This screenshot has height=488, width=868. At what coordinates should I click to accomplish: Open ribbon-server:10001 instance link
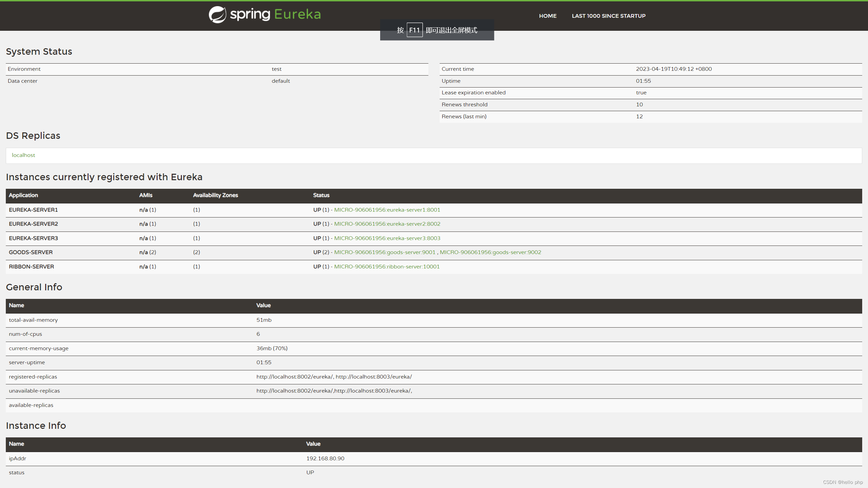(387, 267)
